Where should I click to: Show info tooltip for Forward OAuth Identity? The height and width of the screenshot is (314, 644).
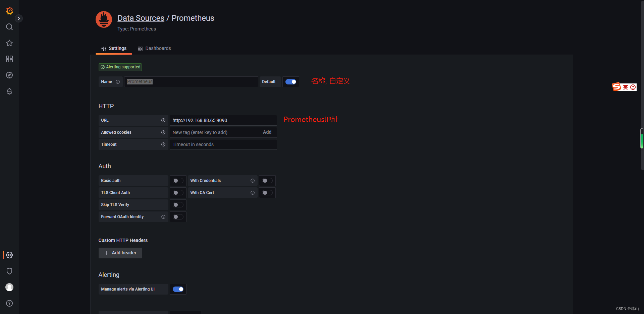click(163, 217)
